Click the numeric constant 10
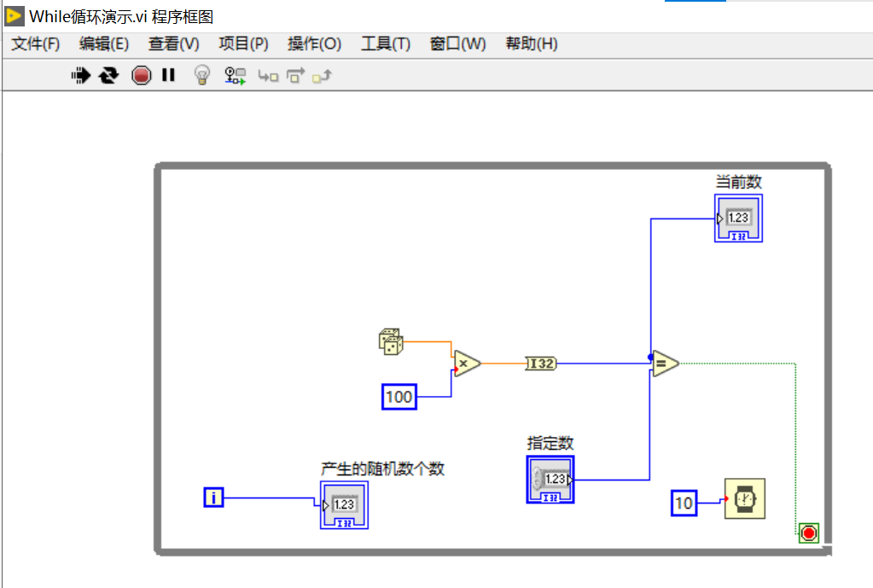873x588 pixels. (x=684, y=504)
